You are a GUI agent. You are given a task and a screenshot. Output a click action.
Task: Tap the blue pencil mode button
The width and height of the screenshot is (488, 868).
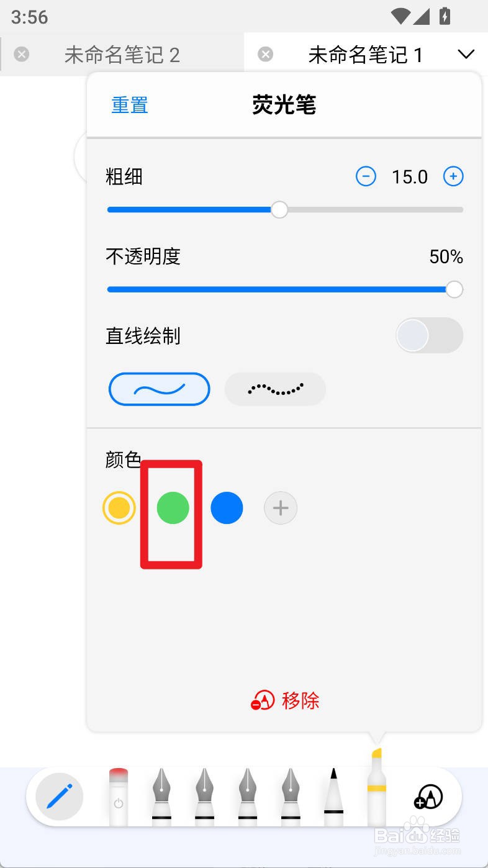point(60,797)
